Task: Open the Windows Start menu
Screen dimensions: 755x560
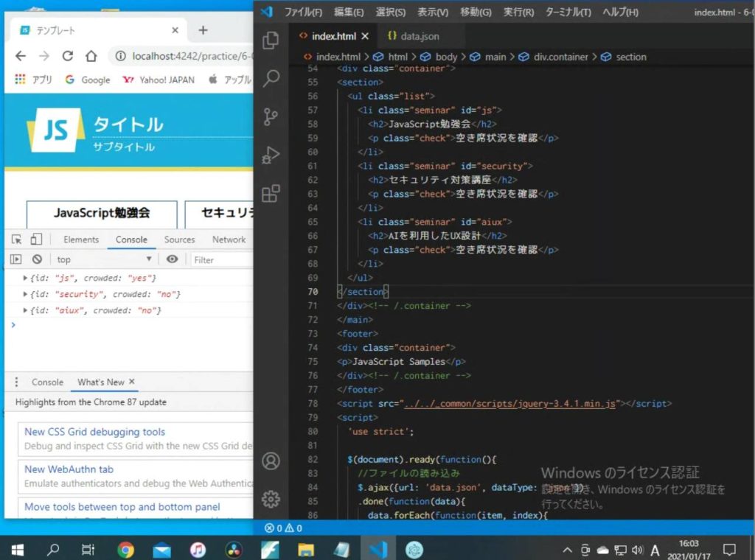Action: [x=18, y=549]
